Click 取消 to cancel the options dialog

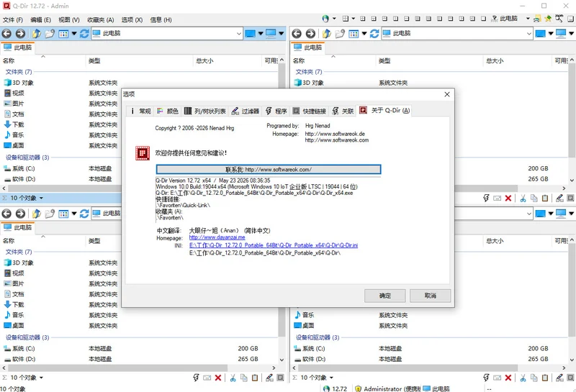click(x=430, y=296)
